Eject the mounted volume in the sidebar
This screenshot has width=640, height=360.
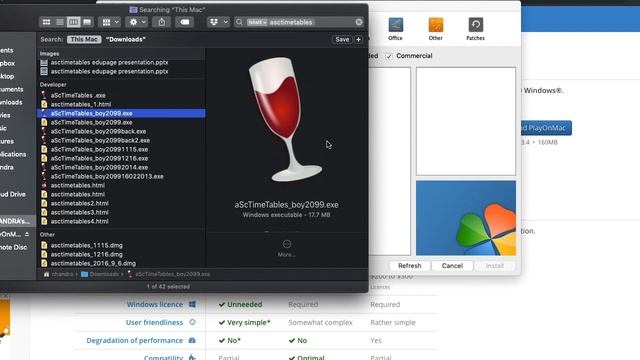point(27,234)
